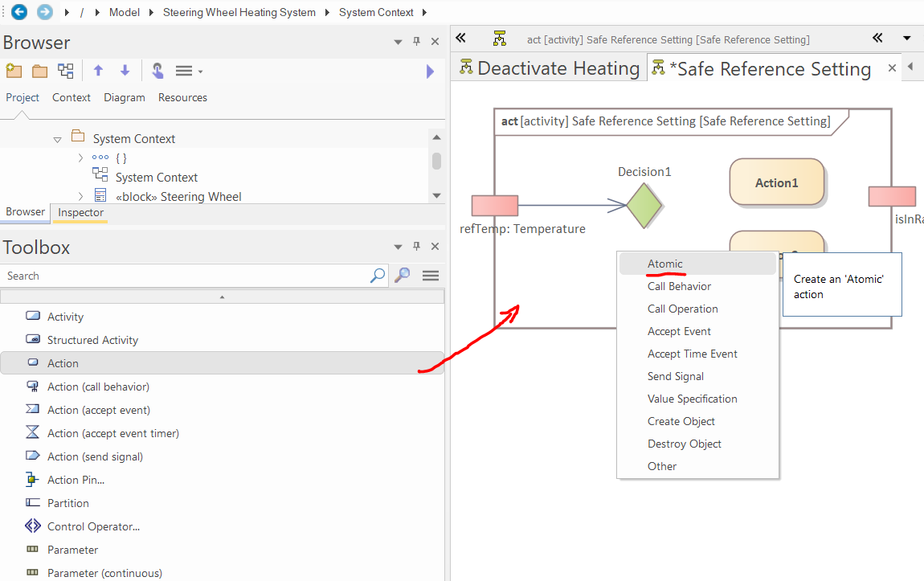Screen dimensions: 924x581
Task: Pin the Toolbox panel
Action: pos(416,247)
